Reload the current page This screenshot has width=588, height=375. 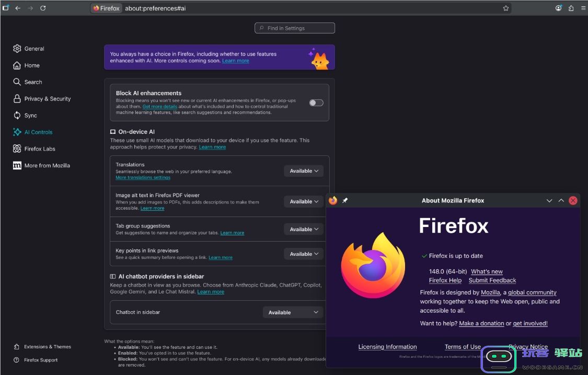tap(43, 8)
